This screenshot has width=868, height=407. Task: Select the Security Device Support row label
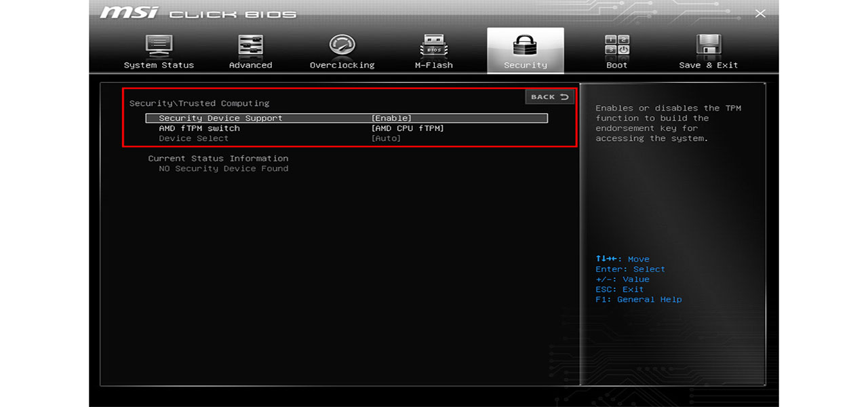coord(220,118)
